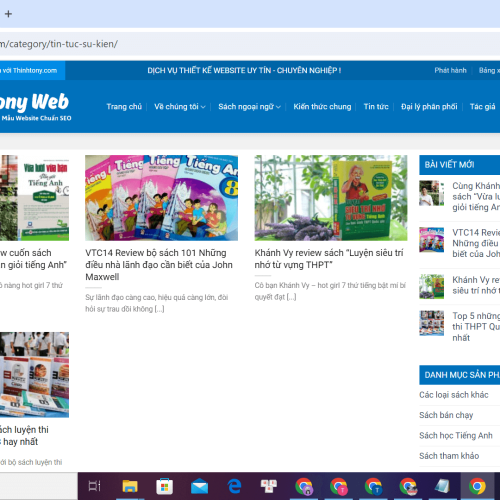Click the BÀI VIẾT MỚI widget header
Image resolution: width=500 pixels, height=500 pixels.
tap(460, 165)
